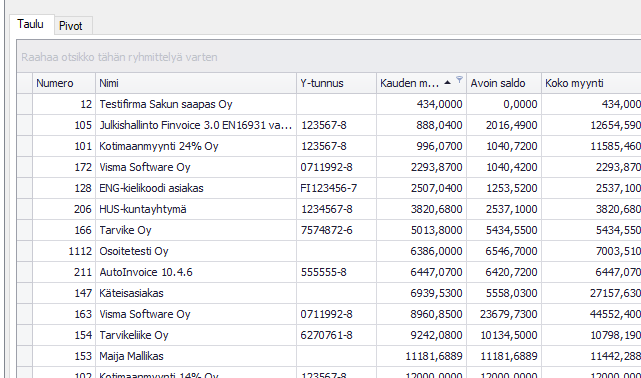The image size is (641, 378).
Task: Click period sales value '888,0400'
Action: (x=421, y=125)
